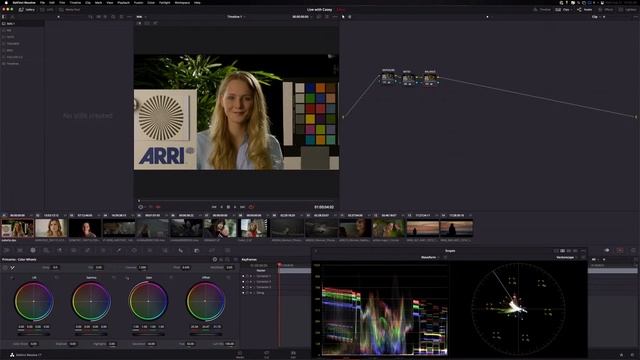
Task: Toggle the Nodes editor panel
Action: click(x=585, y=9)
